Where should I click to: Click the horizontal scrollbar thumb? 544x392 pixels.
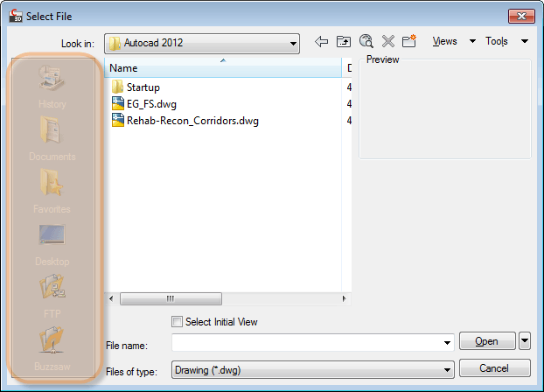click(171, 298)
